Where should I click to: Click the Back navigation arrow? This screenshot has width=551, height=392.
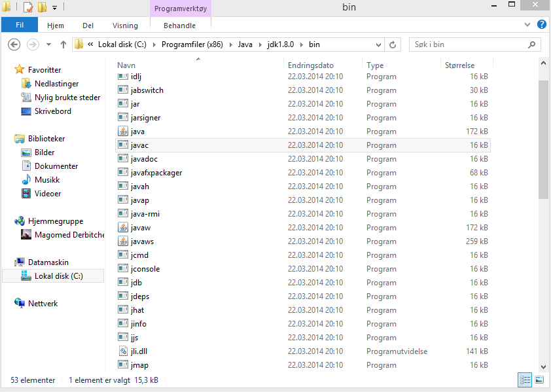[14, 45]
